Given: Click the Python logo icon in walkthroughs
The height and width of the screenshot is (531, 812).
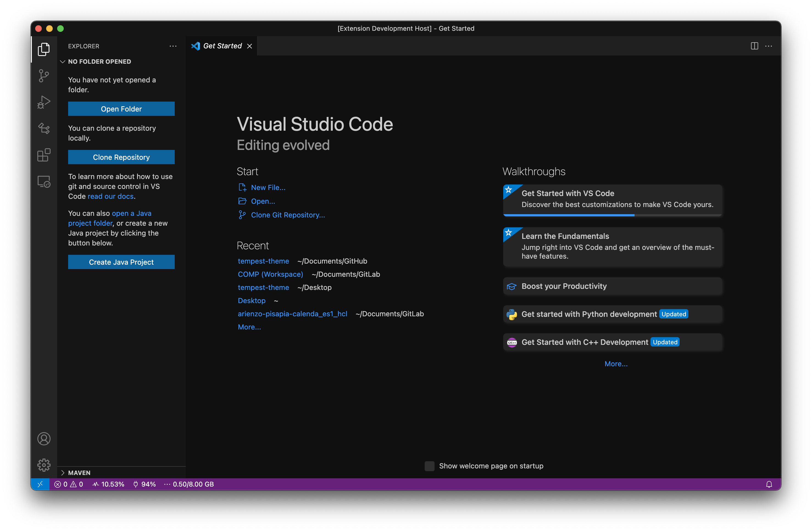Looking at the screenshot, I should tap(512, 314).
